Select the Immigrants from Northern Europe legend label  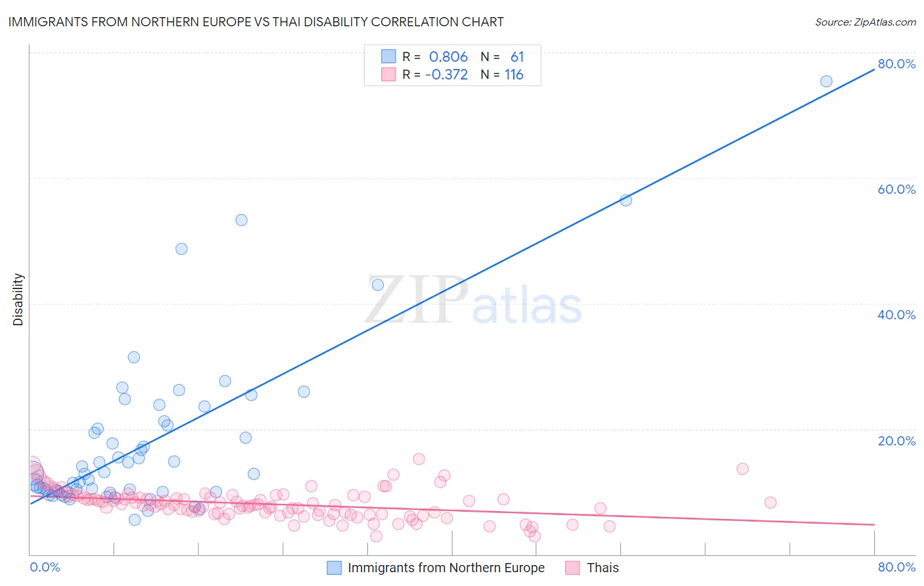tap(446, 568)
